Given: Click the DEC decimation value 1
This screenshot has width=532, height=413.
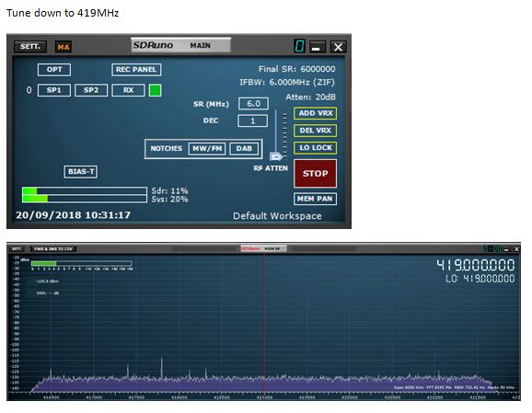Looking at the screenshot, I should (x=253, y=121).
